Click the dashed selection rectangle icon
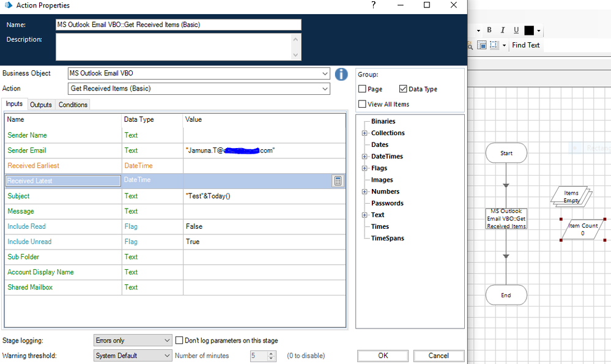 [x=493, y=45]
